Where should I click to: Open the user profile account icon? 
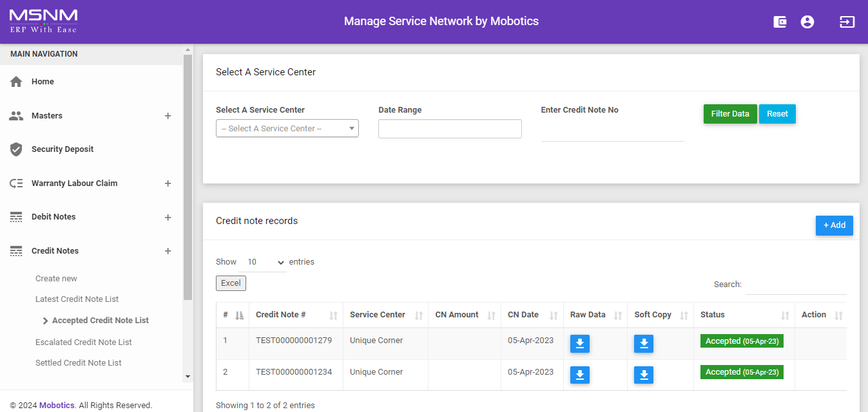click(807, 22)
